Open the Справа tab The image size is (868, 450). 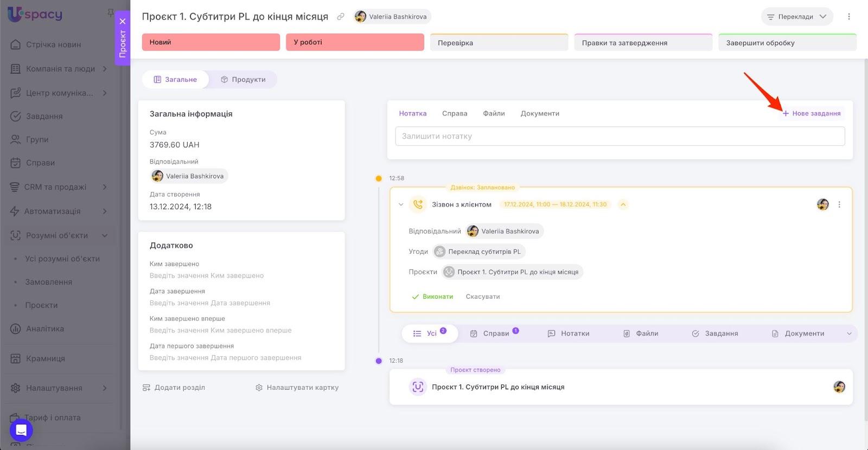tap(455, 113)
